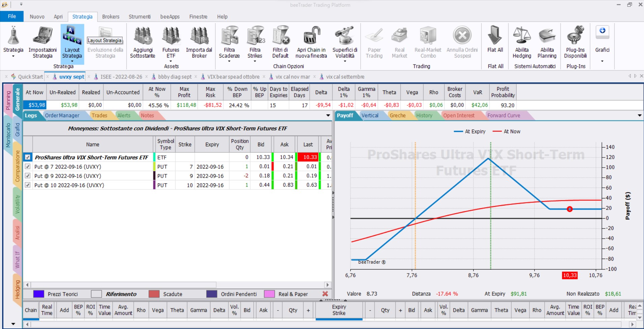The image size is (644, 329).
Task: Open the Legs panel dropdown arrow
Action: pos(328,115)
